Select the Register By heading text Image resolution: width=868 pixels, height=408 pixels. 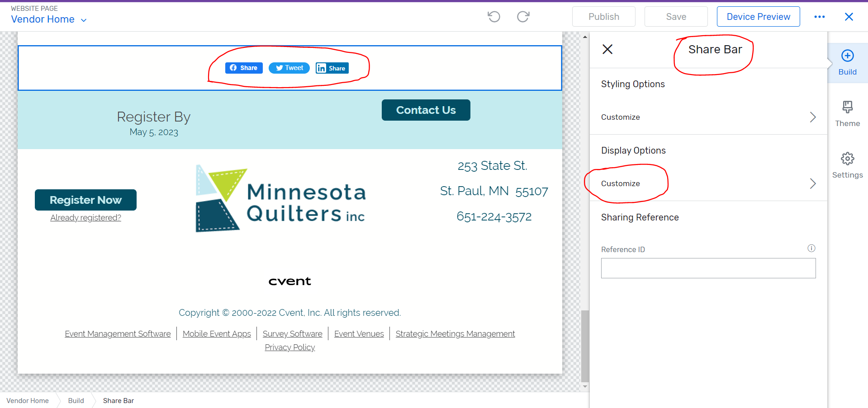pyautogui.click(x=154, y=117)
